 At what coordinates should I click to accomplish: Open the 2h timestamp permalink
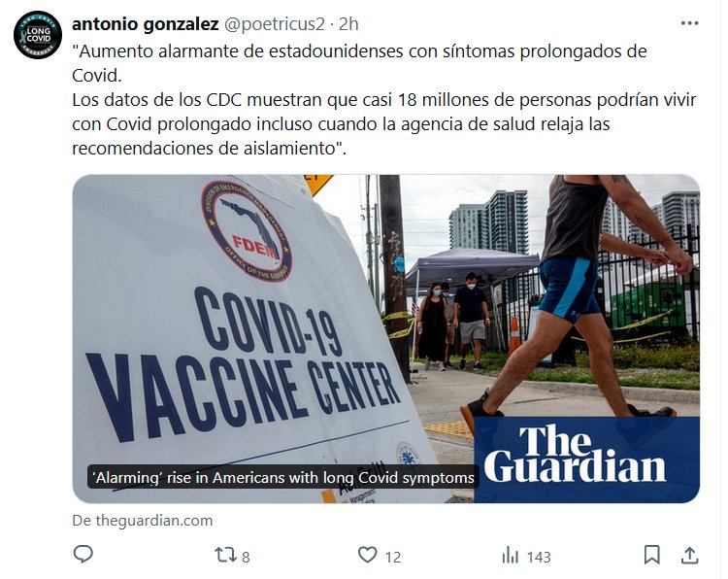click(348, 24)
